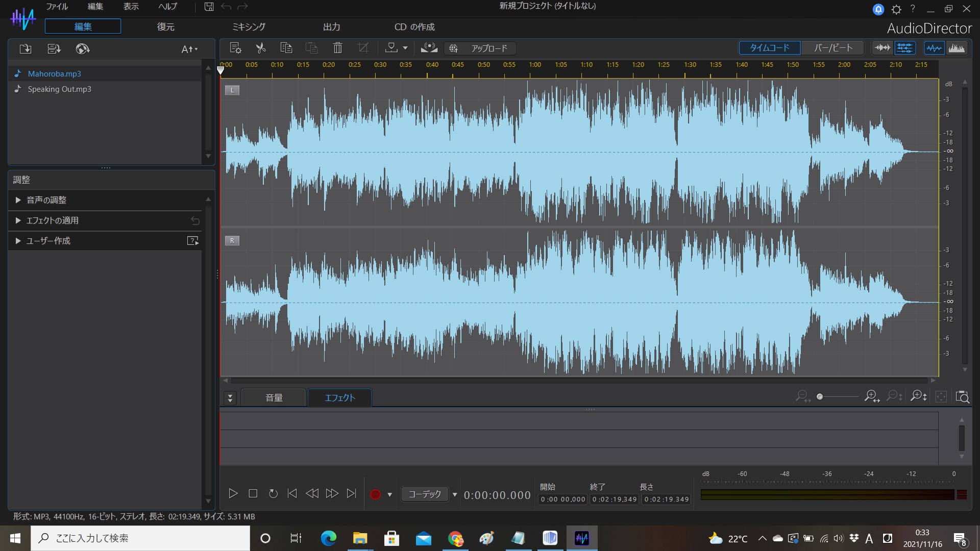Click the Cut scissors icon

tap(261, 48)
